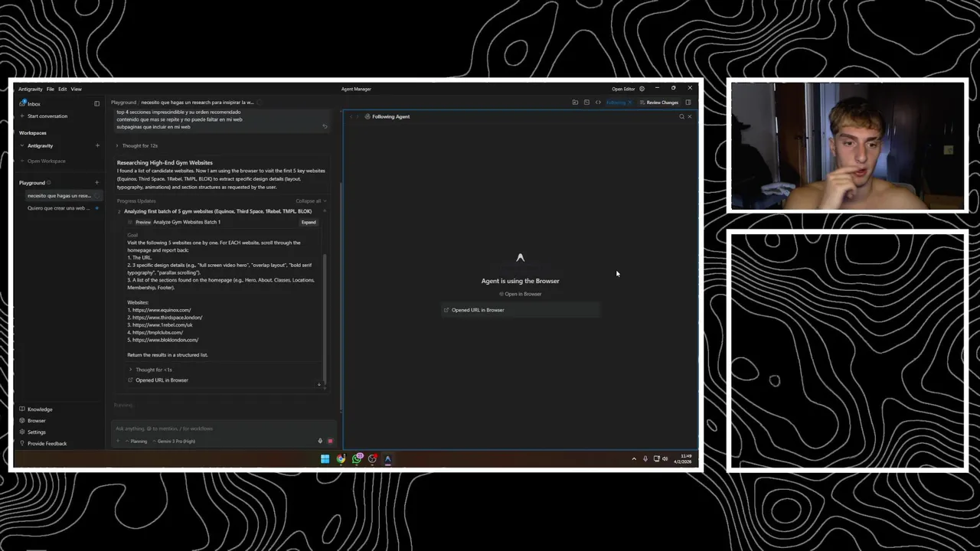The height and width of the screenshot is (551, 980).
Task: Activate the microphone voice input
Action: point(320,441)
